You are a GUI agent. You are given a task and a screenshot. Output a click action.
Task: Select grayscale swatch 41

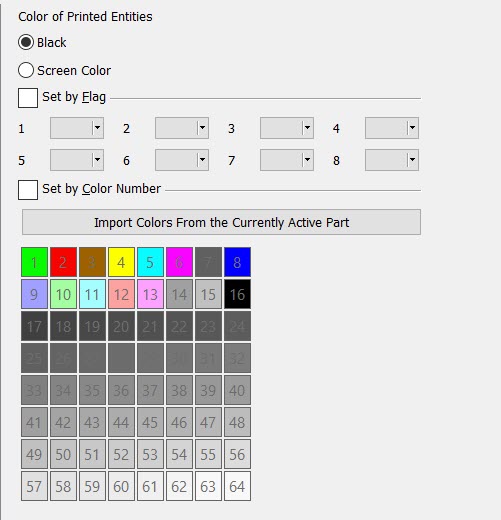34,422
